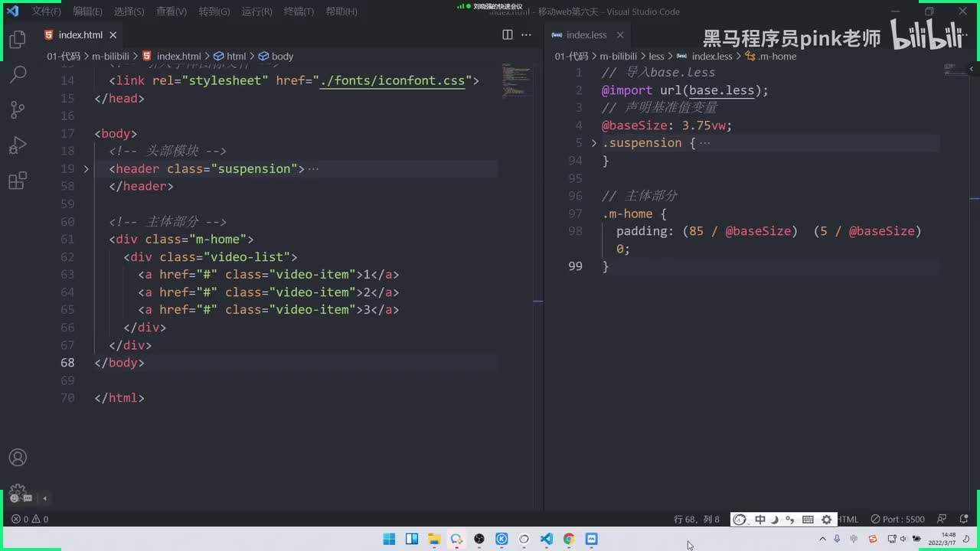Click the Visual Studio Code taskbar icon
The height and width of the screenshot is (551, 980).
pos(546,539)
